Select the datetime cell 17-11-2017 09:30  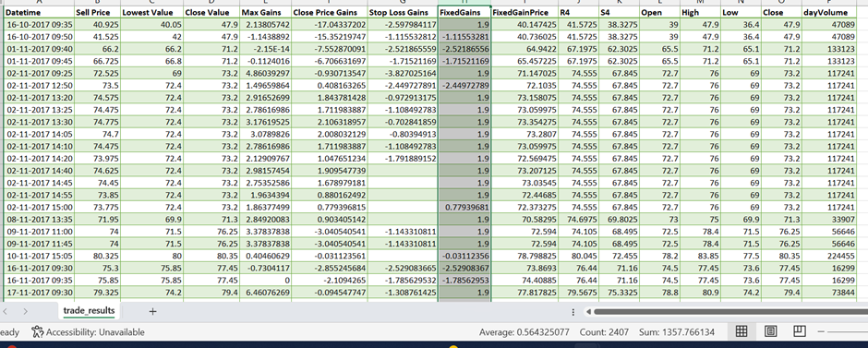pos(39,292)
